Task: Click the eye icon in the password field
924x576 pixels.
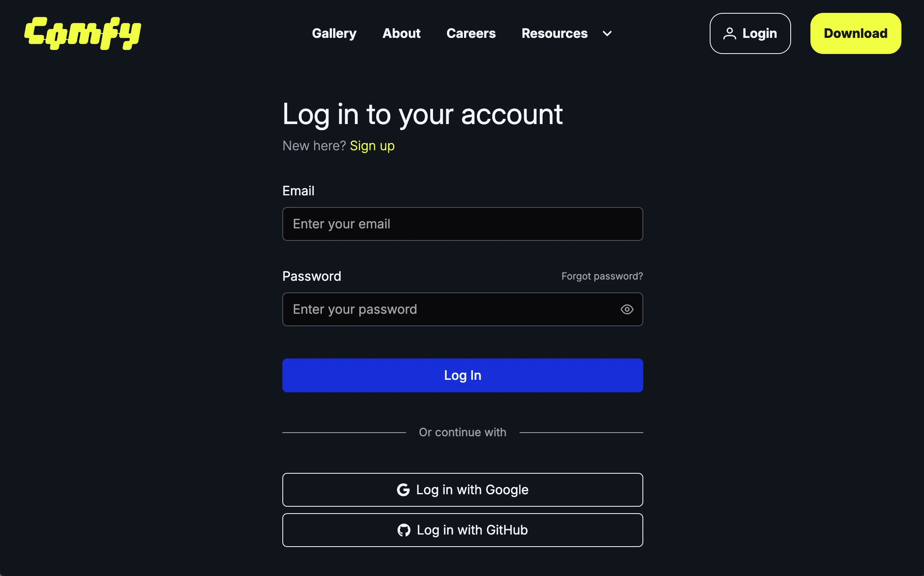Action: pos(627,309)
